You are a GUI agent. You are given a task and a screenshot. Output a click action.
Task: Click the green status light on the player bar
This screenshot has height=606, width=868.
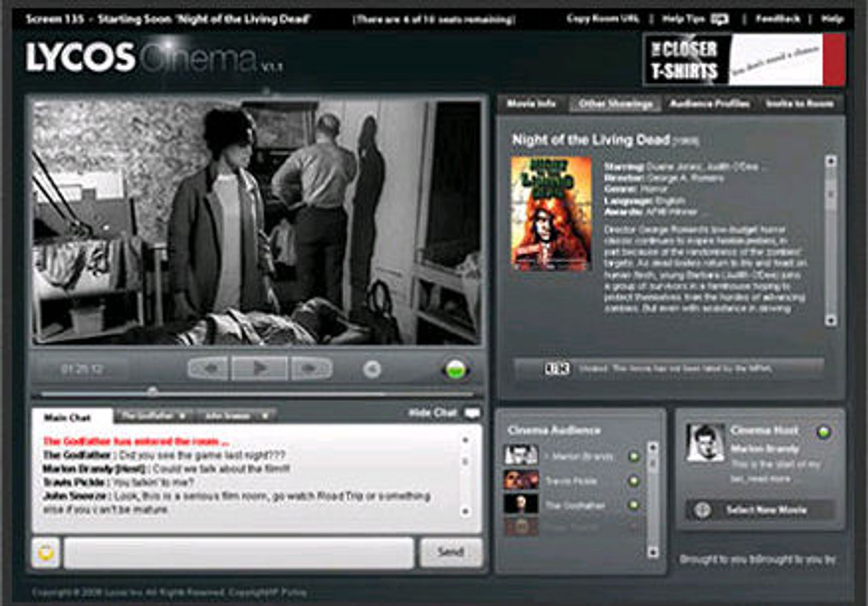(455, 370)
